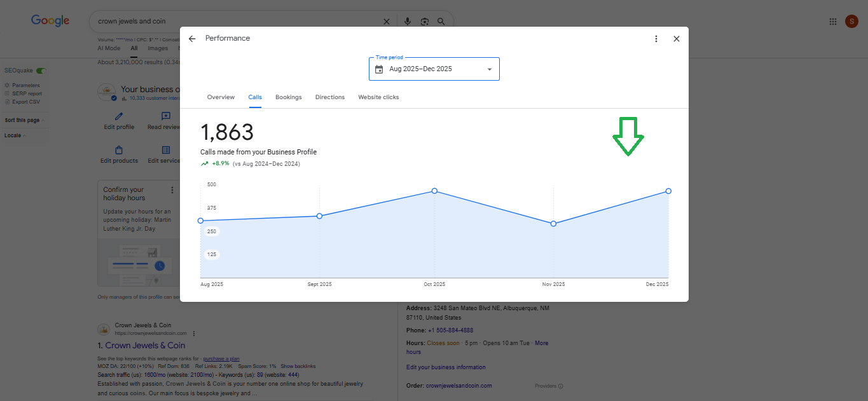The height and width of the screenshot is (401, 868).
Task: Click 10,333 customer interactions link
Action: [155, 99]
